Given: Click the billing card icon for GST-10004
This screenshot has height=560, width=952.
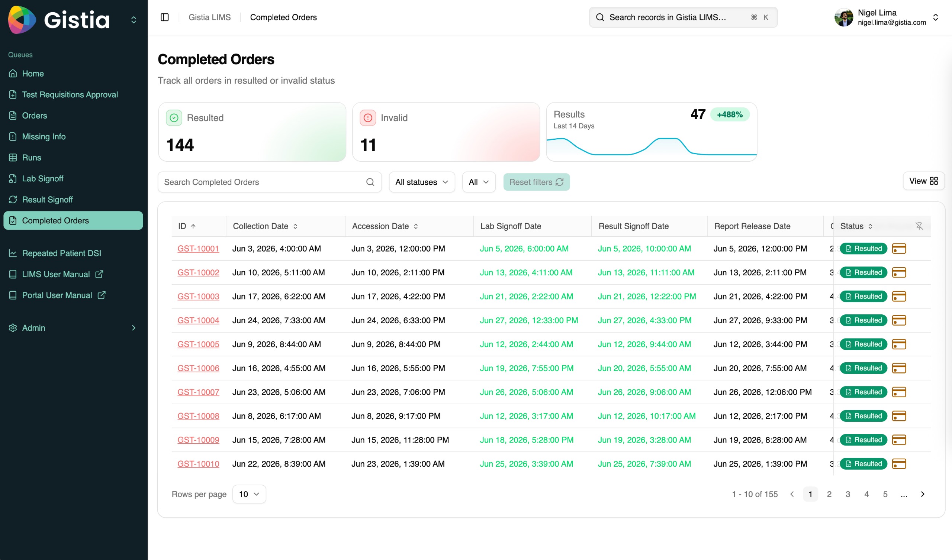Looking at the screenshot, I should pos(899,320).
